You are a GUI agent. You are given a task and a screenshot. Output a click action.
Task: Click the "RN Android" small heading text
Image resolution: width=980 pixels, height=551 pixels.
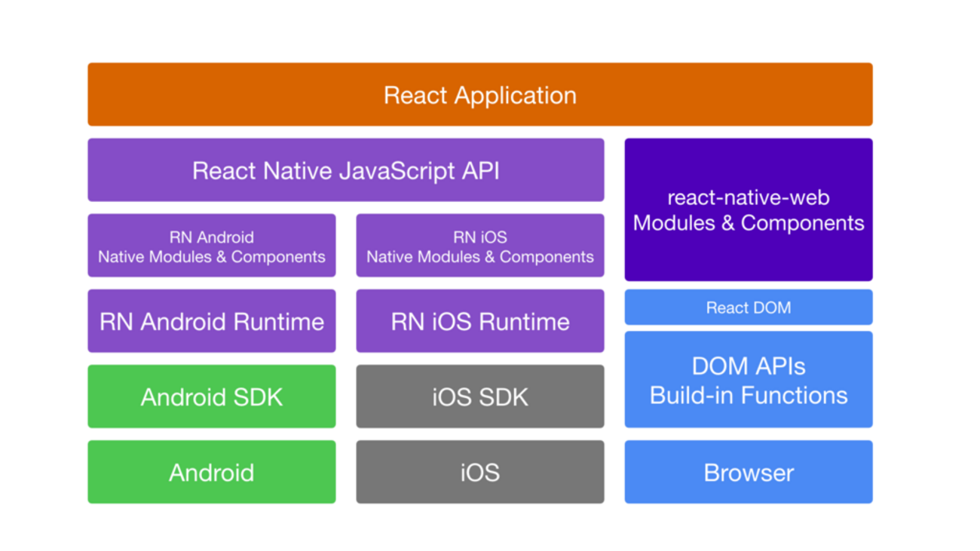(211, 237)
